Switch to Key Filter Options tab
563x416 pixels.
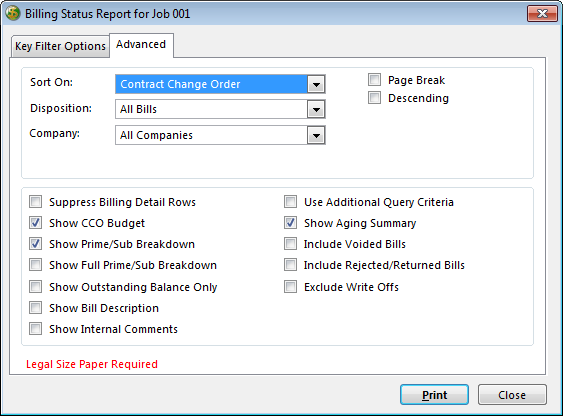(x=60, y=46)
